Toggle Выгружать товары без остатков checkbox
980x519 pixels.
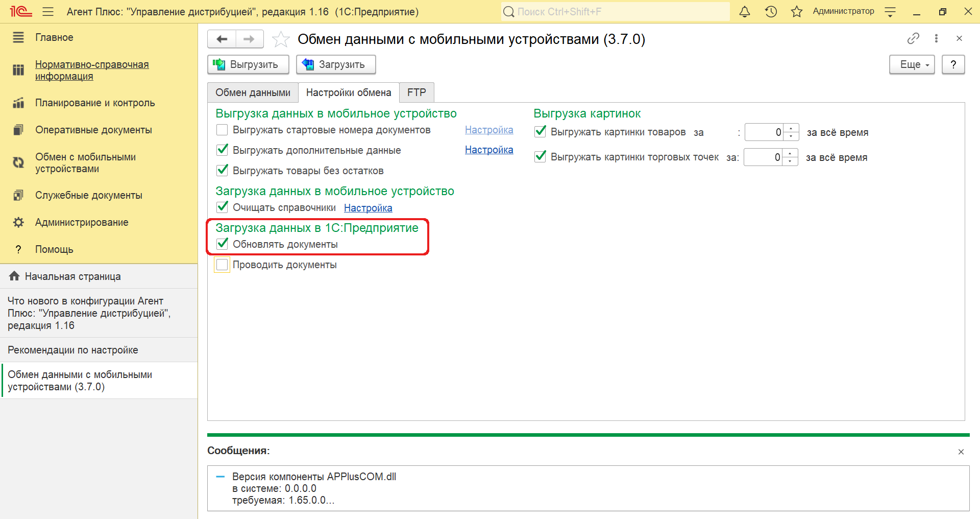coord(222,170)
